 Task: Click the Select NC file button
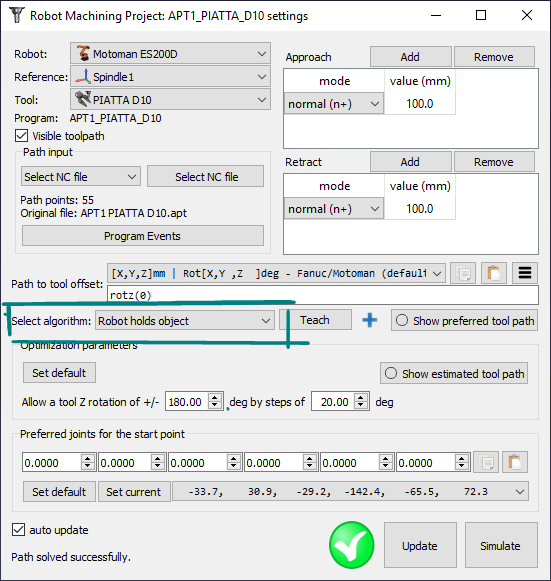pyautogui.click(x=206, y=177)
